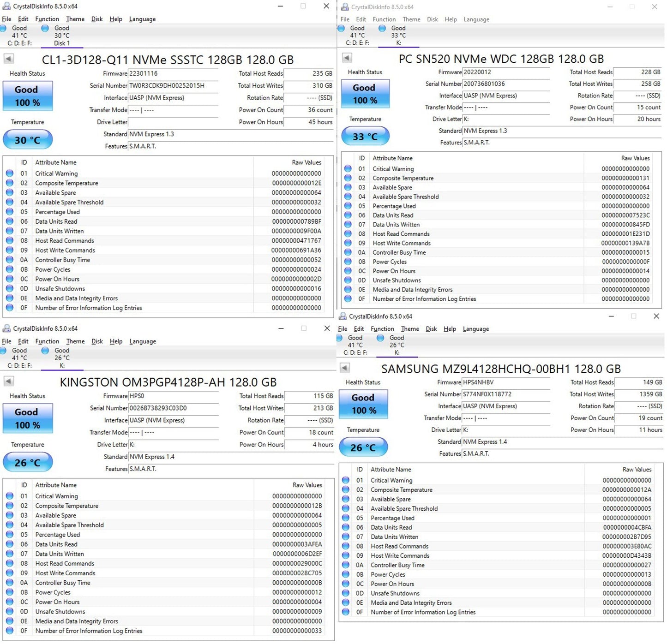The height and width of the screenshot is (644, 667).
Task: Click the Critical Warning status dot in the SSSTC window
Action: (10, 173)
